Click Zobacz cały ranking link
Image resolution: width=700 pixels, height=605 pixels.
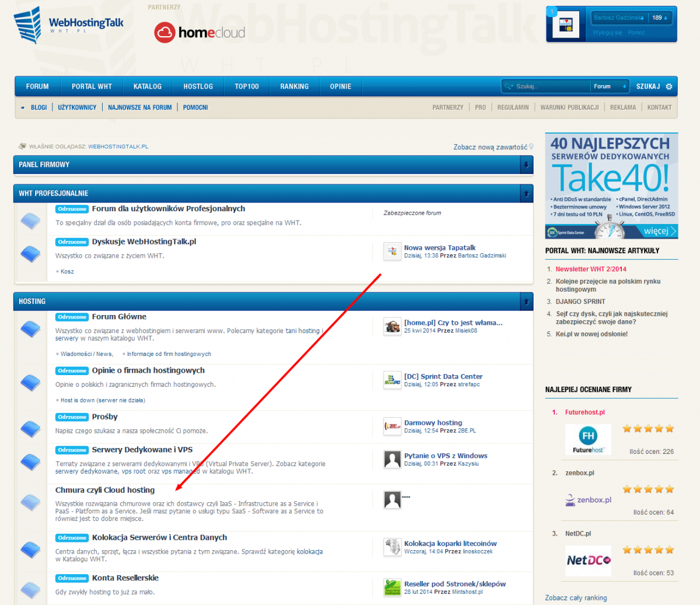[x=576, y=598]
